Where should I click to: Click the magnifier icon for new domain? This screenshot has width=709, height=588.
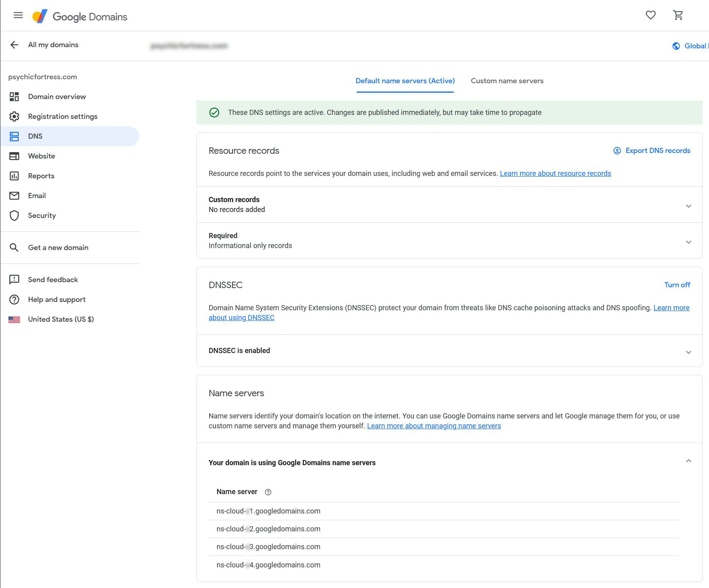pyautogui.click(x=14, y=248)
